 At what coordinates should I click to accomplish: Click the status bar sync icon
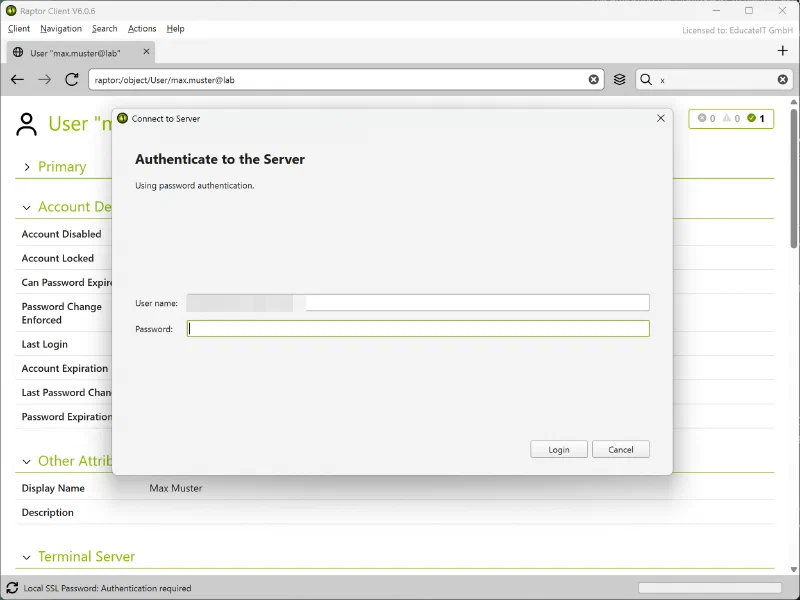click(x=12, y=588)
